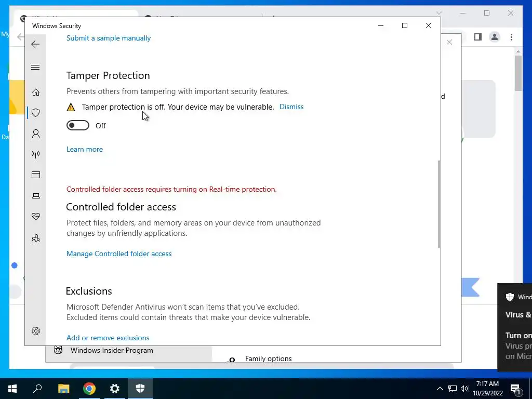The image size is (532, 399).
Task: Click the Chrome page scrollbar thumb
Action: point(518,73)
